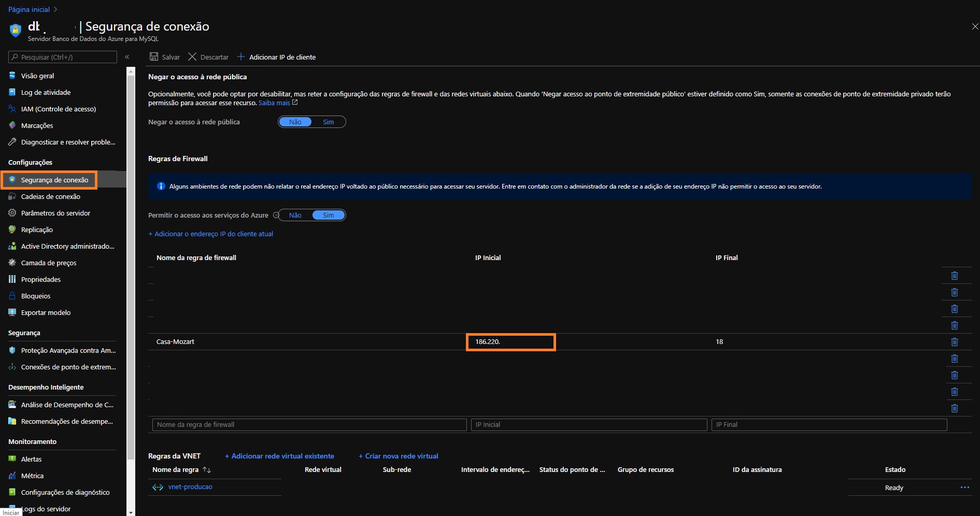Go to Página inicial breadcrumb
This screenshot has width=980, height=516.
pyautogui.click(x=29, y=9)
